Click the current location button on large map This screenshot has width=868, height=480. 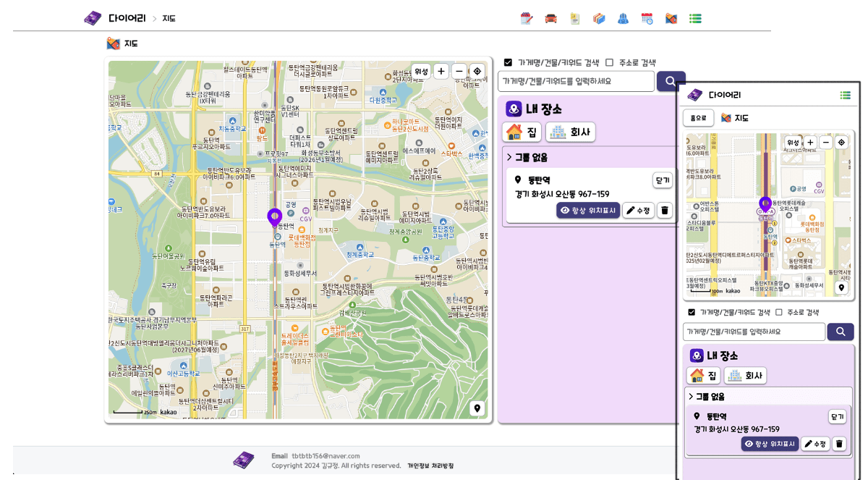pos(477,71)
